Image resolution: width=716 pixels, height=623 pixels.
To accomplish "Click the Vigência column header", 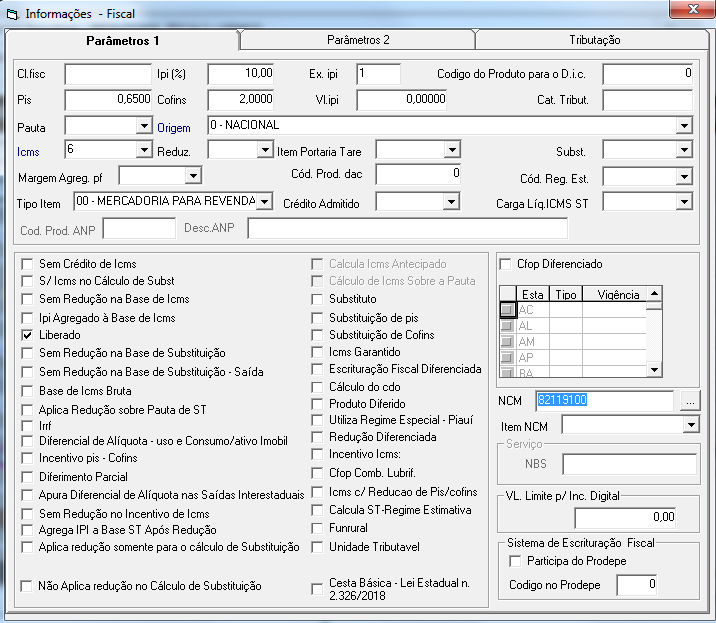I will [615, 295].
